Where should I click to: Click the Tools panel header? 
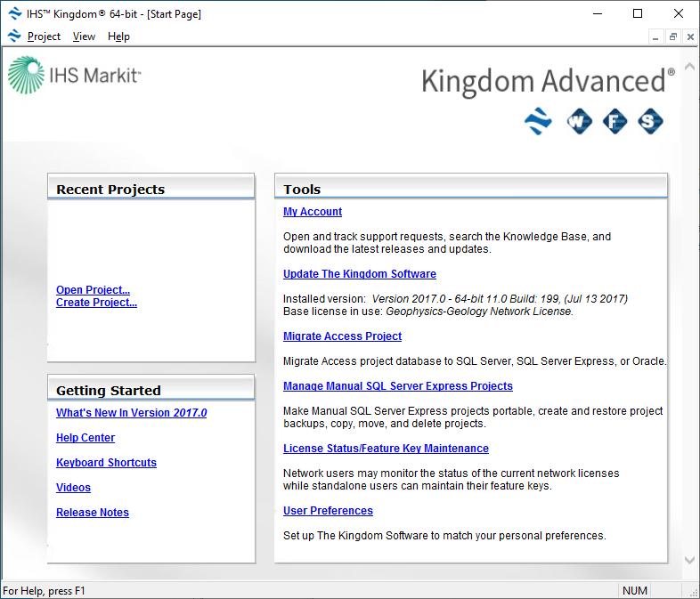click(x=471, y=186)
